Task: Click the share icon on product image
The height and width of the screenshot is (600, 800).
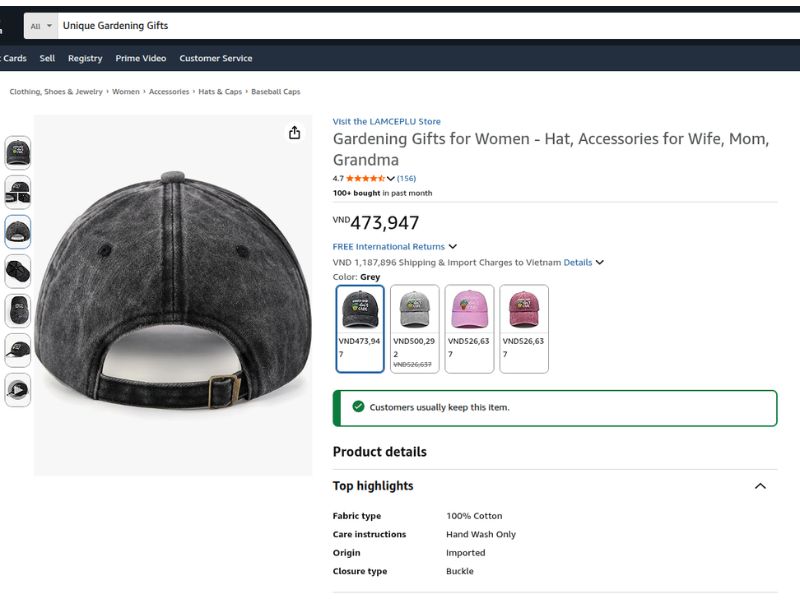Action: tap(294, 133)
